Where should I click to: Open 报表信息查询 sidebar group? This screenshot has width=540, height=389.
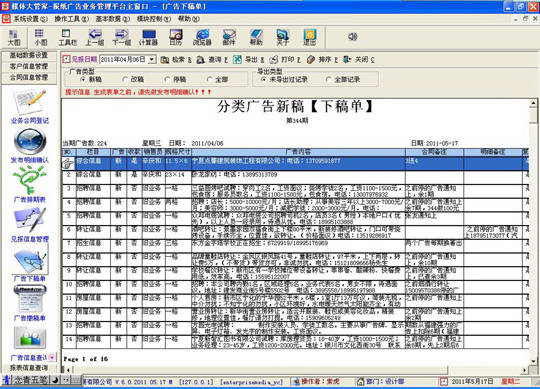pos(29,368)
